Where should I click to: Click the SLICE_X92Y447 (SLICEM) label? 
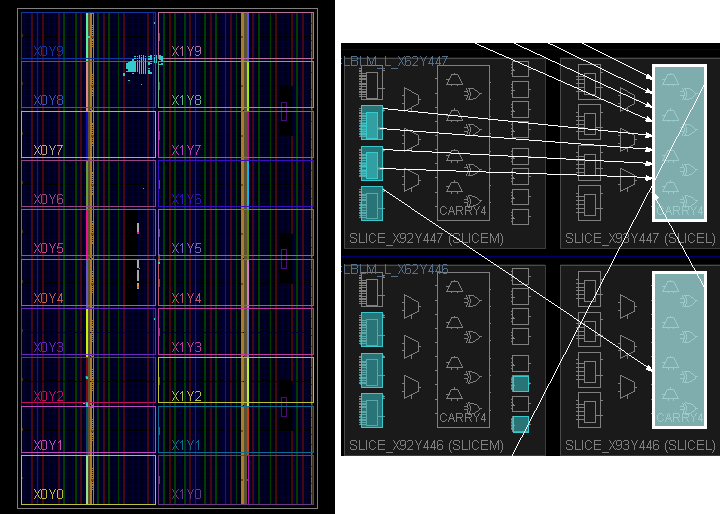tap(426, 238)
